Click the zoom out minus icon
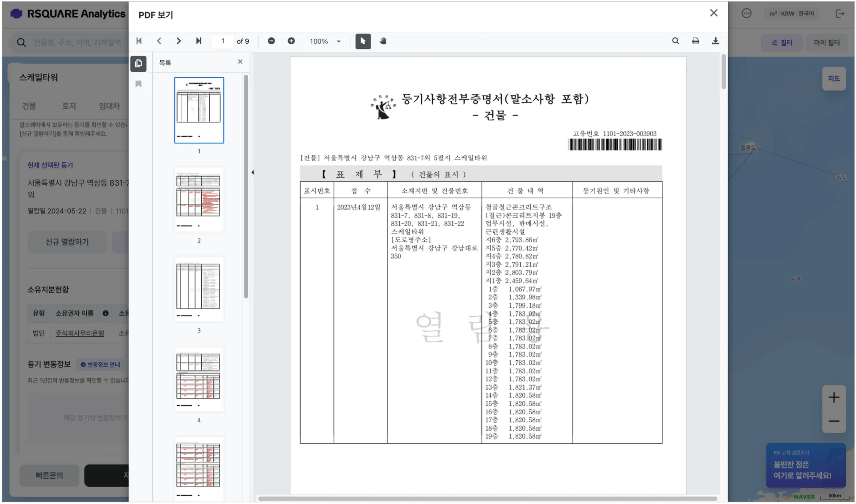Screen dimensions: 856x504 271,41
